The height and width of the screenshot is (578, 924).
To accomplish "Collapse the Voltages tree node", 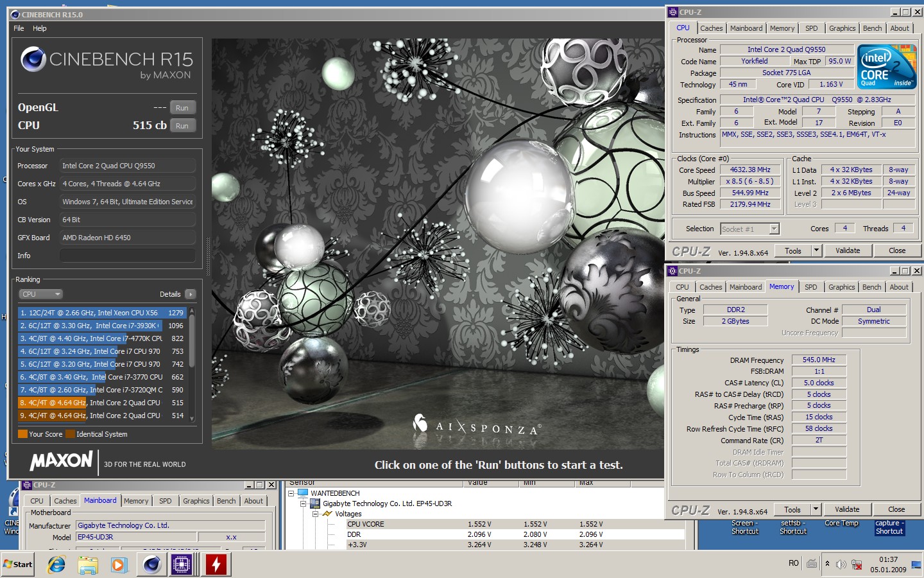I will click(315, 514).
